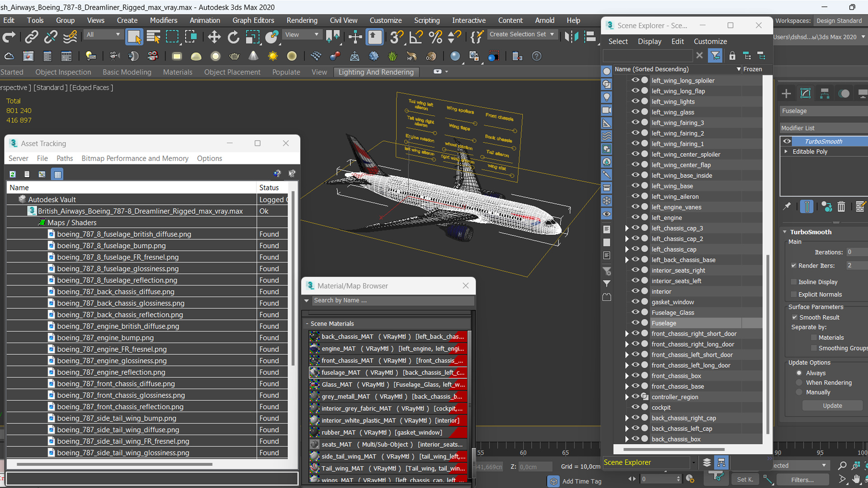The image size is (868, 488).
Task: Toggle Angle Snap icon
Action: tap(415, 37)
